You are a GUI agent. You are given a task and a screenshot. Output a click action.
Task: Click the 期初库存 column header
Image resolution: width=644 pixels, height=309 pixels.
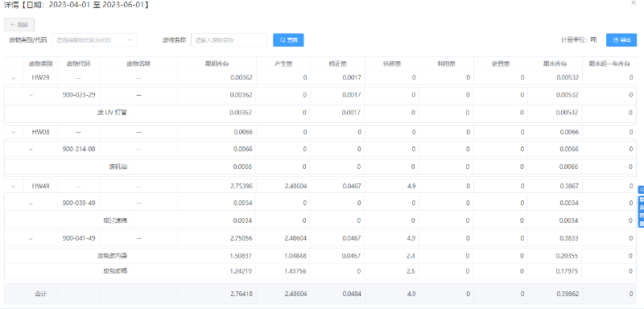[217, 64]
